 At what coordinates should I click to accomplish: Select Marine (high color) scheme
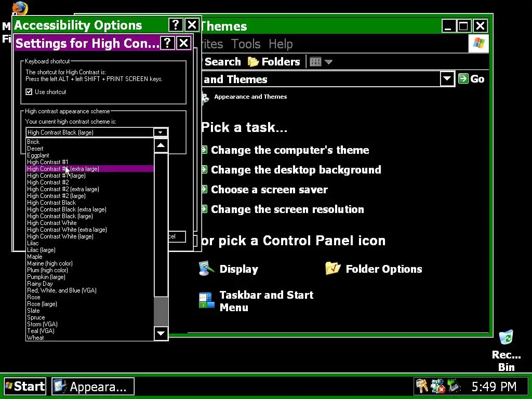pos(90,263)
